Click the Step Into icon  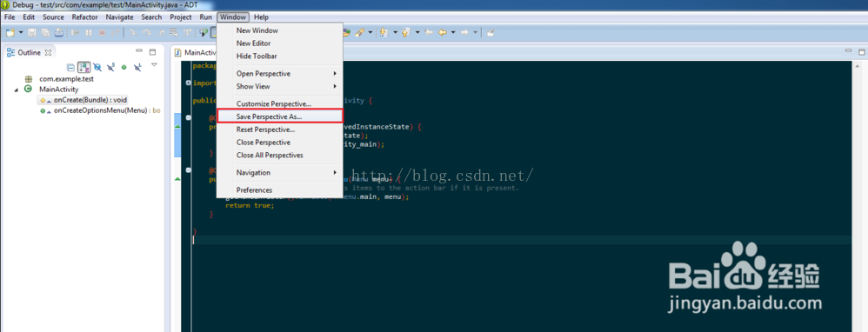pos(133,33)
